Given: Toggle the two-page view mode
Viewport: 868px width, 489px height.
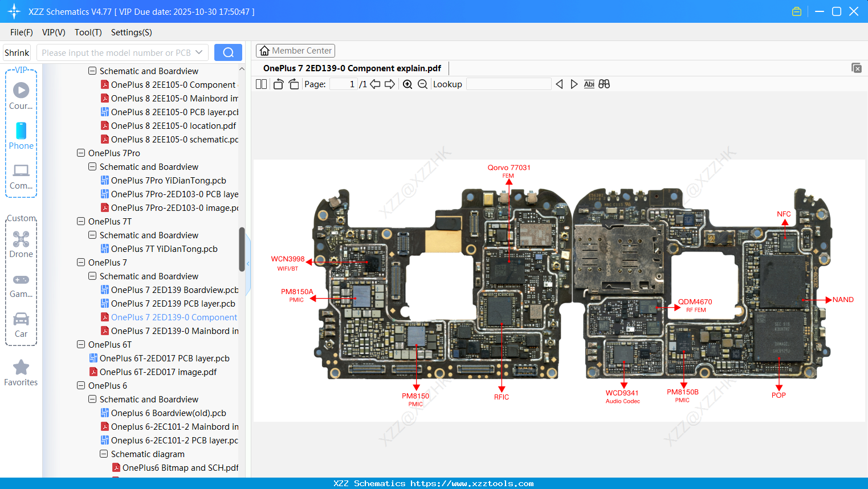Looking at the screenshot, I should pos(261,83).
